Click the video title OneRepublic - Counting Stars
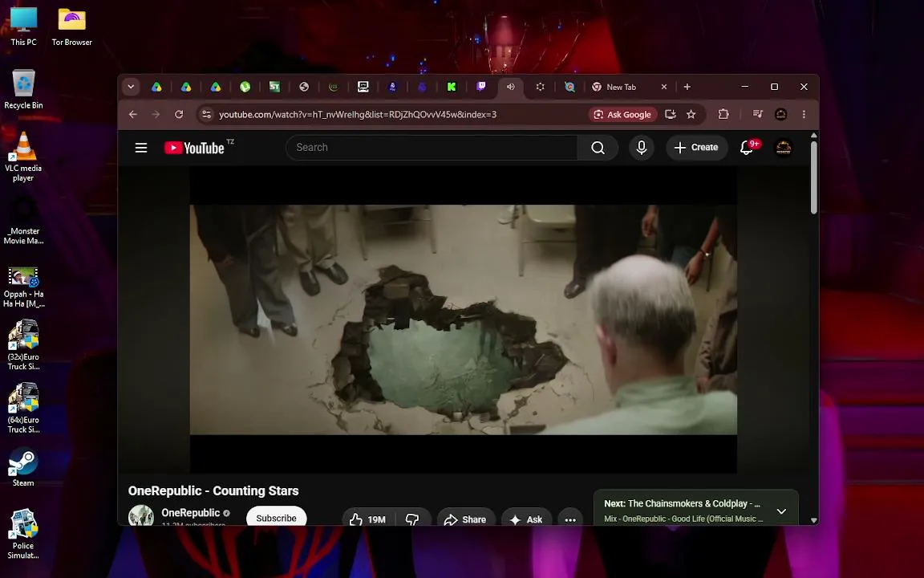The image size is (924, 578). tap(213, 490)
